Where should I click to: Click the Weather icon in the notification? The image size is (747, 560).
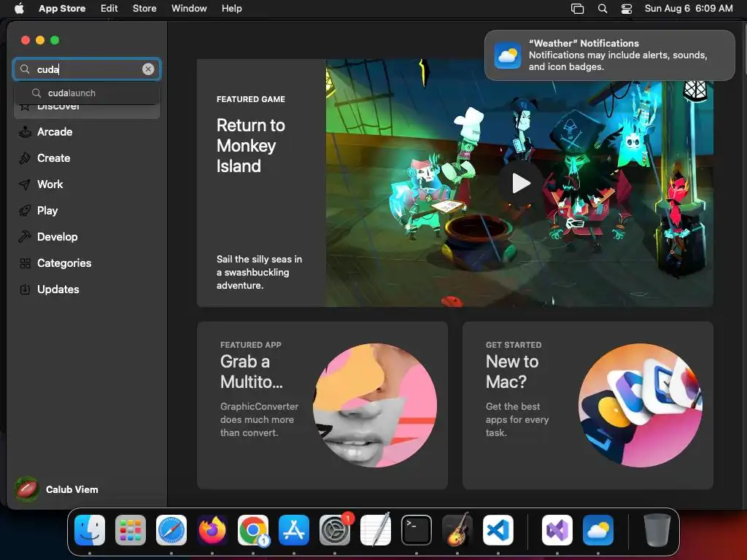tap(508, 55)
